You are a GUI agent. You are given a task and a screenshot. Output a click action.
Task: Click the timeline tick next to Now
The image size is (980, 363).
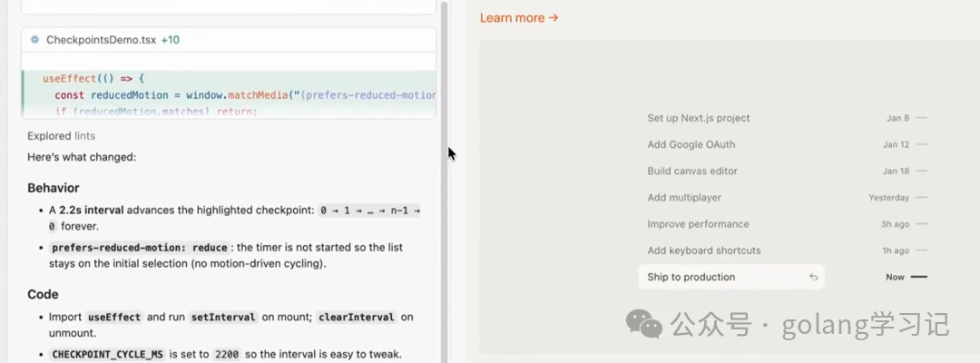coord(918,277)
